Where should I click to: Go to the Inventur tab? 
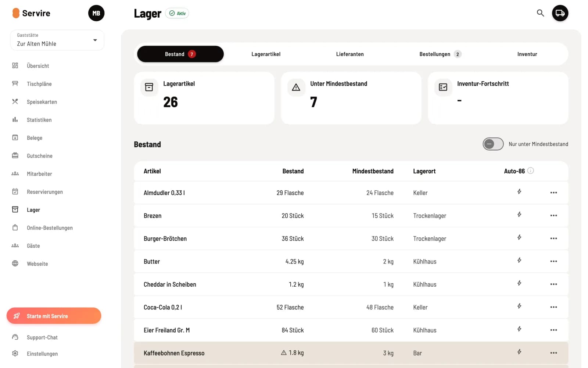click(527, 54)
